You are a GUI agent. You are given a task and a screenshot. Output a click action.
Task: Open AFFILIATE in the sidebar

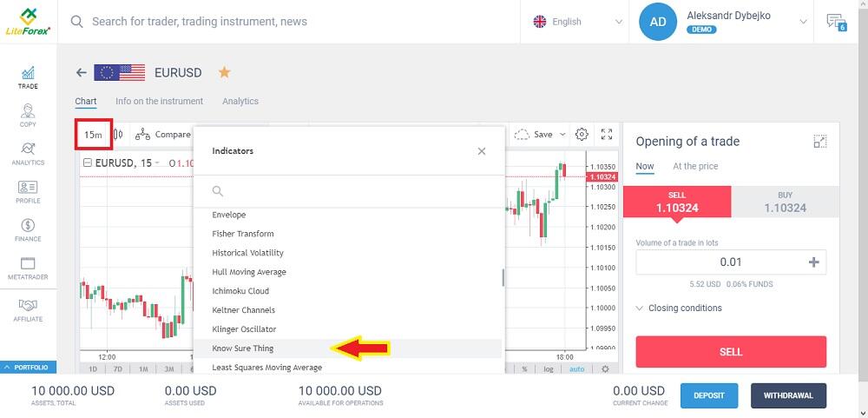[x=28, y=310]
